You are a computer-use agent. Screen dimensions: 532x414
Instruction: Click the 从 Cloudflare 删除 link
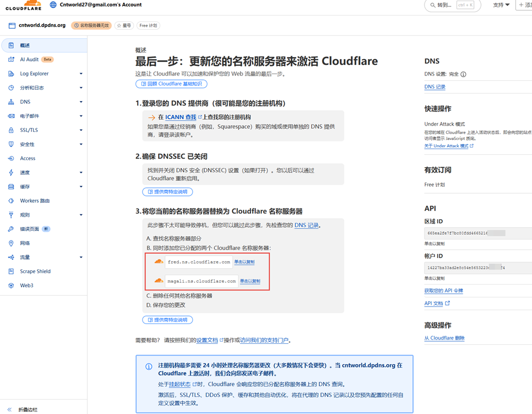[444, 338]
